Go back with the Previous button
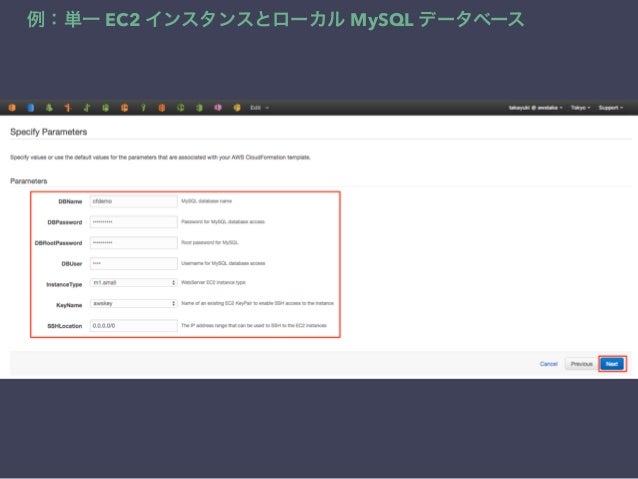The image size is (638, 479). coord(581,364)
